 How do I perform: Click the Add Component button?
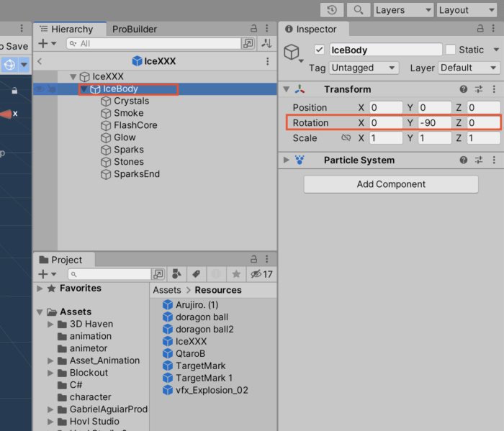tap(391, 184)
